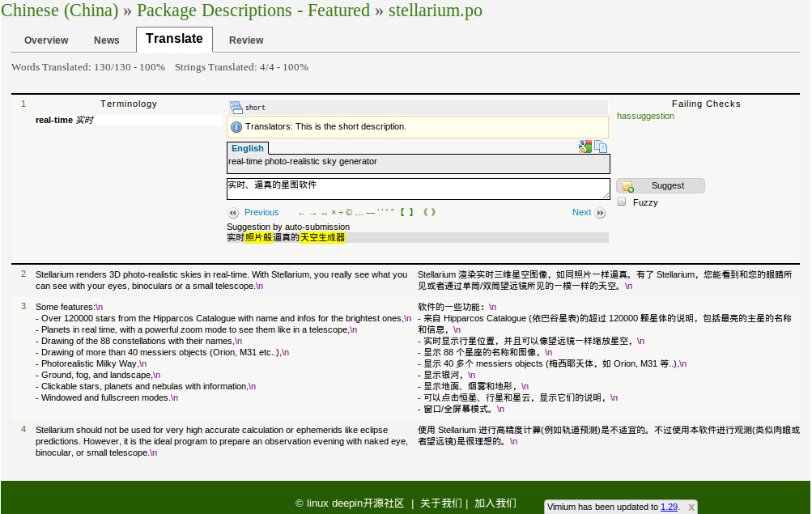Click the round Previous arrow icon
The image size is (812, 514).
coord(233,213)
